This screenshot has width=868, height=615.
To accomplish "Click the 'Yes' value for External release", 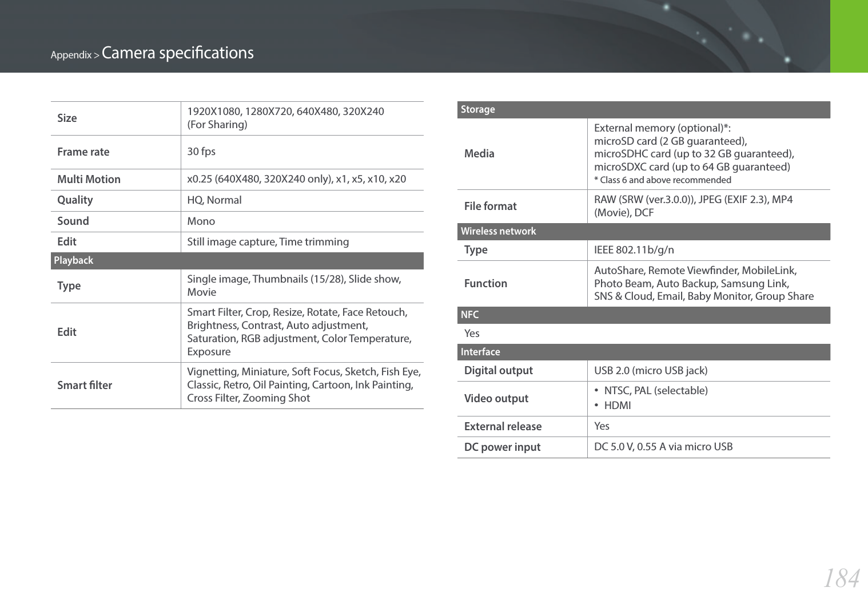I will coord(602,426).
